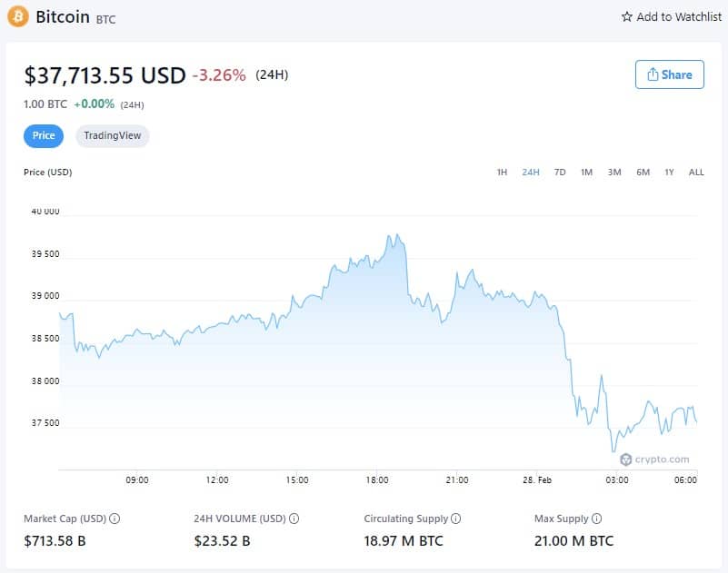Select the 3M time range
This screenshot has width=728, height=573.
pyautogui.click(x=614, y=173)
